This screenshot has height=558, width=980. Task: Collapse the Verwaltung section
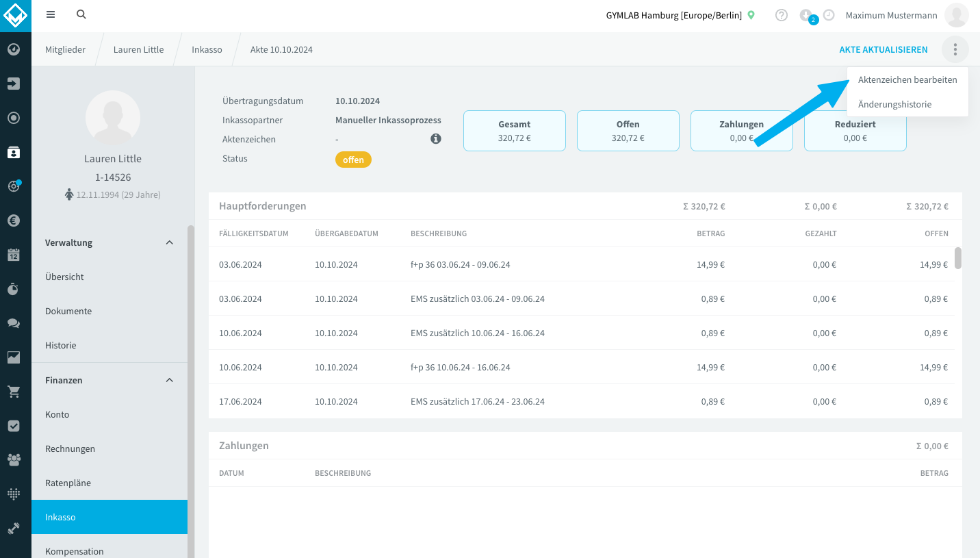click(x=170, y=242)
